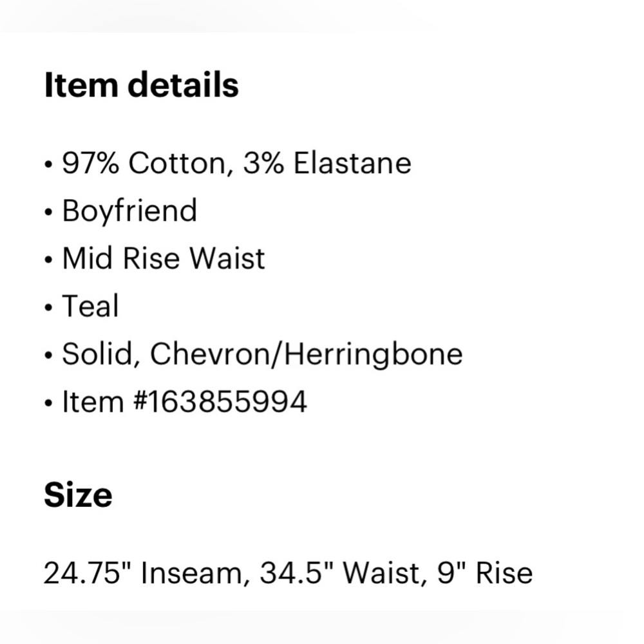This screenshot has height=644, width=644.
Task: Click the bullet next to Item number
Action: 49,404
